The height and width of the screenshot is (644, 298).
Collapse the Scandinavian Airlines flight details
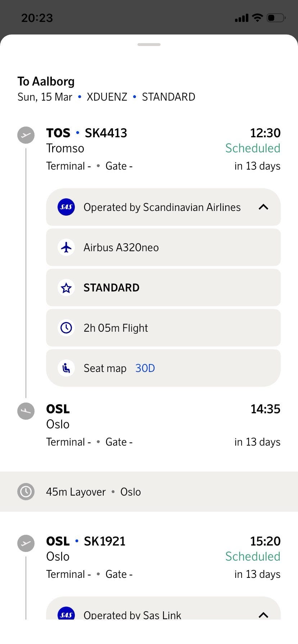click(x=263, y=207)
